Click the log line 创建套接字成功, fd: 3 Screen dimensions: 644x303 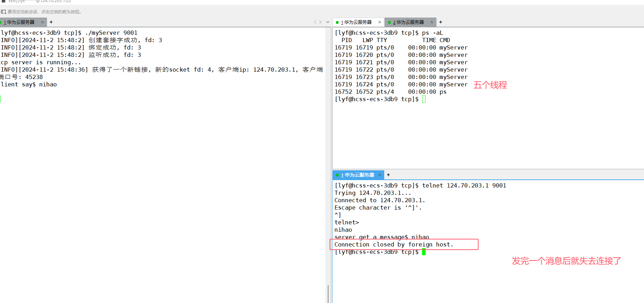click(81, 40)
